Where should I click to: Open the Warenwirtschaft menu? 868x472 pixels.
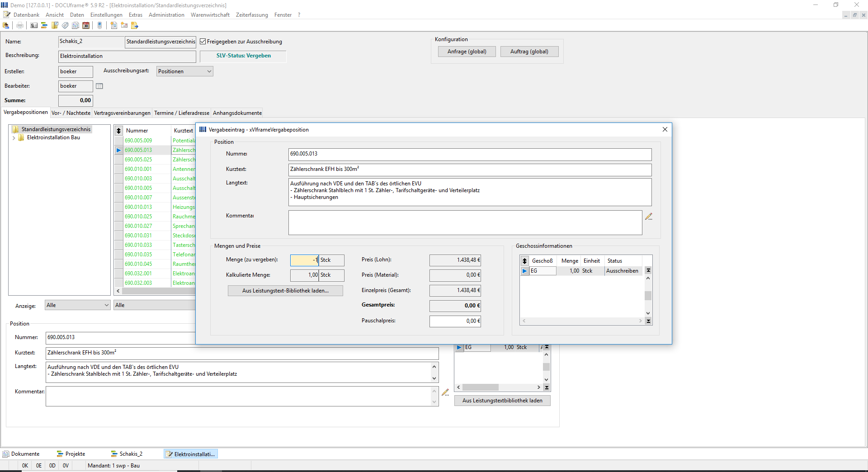point(210,15)
